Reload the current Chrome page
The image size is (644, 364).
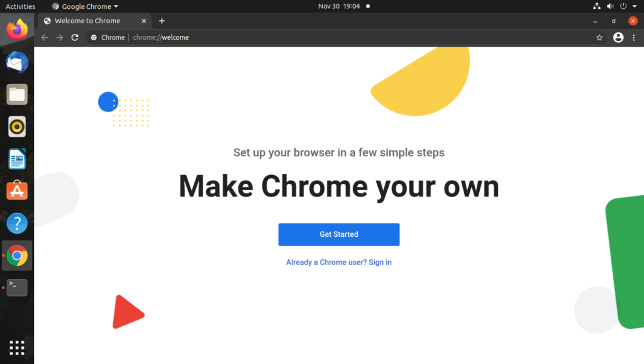tap(75, 38)
